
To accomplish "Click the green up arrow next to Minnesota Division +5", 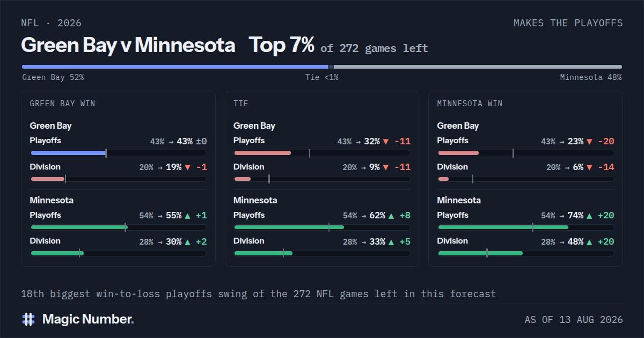I will click(x=391, y=242).
